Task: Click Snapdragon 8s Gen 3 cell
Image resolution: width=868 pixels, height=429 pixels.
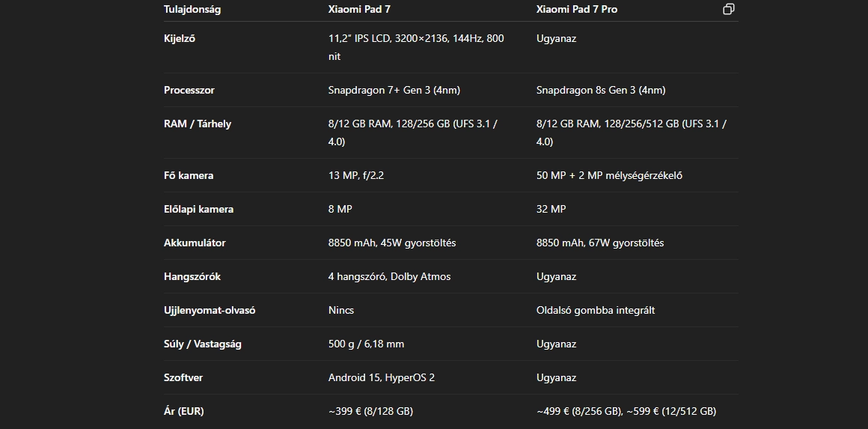Action: point(601,91)
